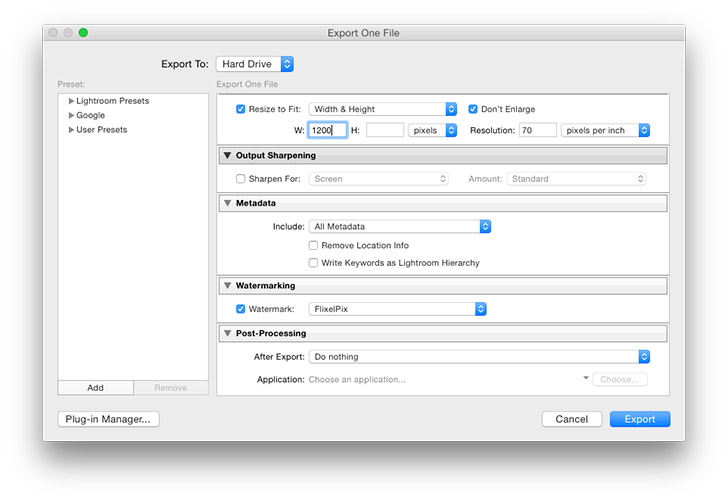
Task: Uncheck the Resize to Fit checkbox
Action: 240,109
